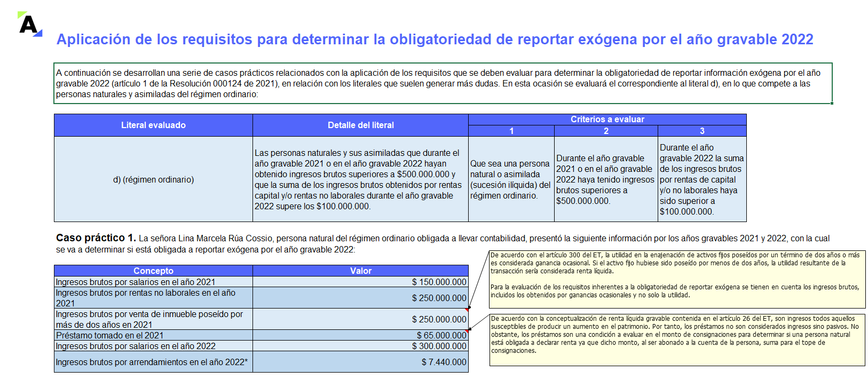This screenshot has width=868, height=379.
Task: Select the rentas no laborales value '$ 250.000.000'
Action: pos(361,298)
